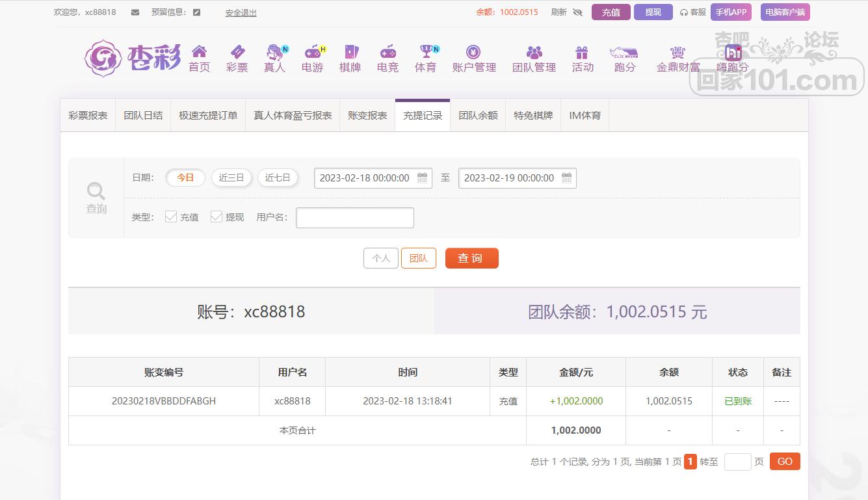The height and width of the screenshot is (500, 868).
Task: Open 团队管理 group icon
Action: pos(534,52)
